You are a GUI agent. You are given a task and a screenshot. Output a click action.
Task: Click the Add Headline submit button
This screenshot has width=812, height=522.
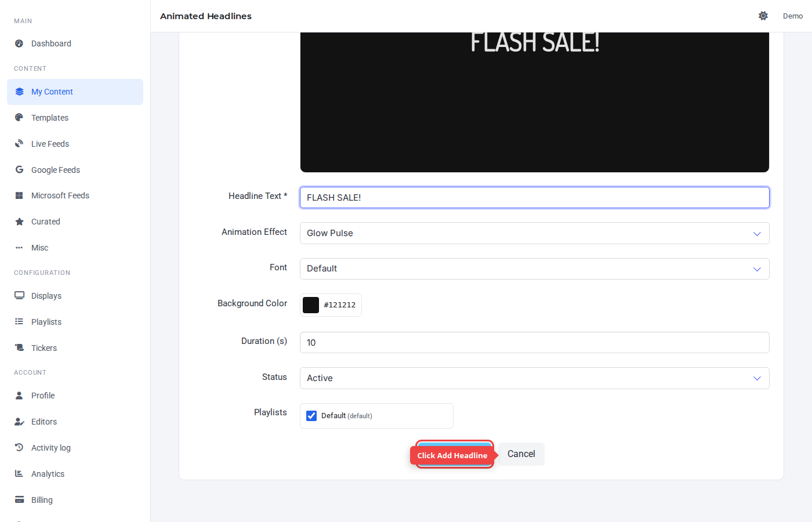455,454
